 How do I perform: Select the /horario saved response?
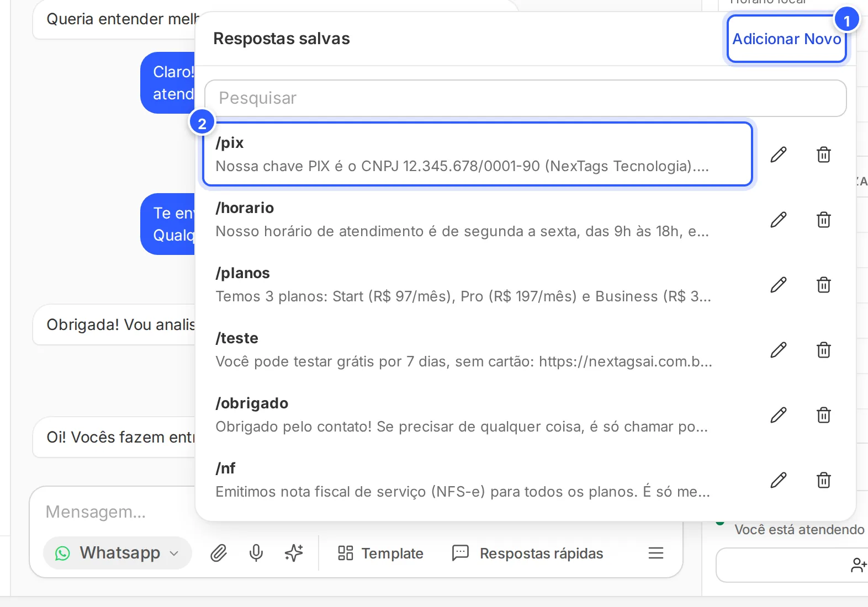coord(478,220)
